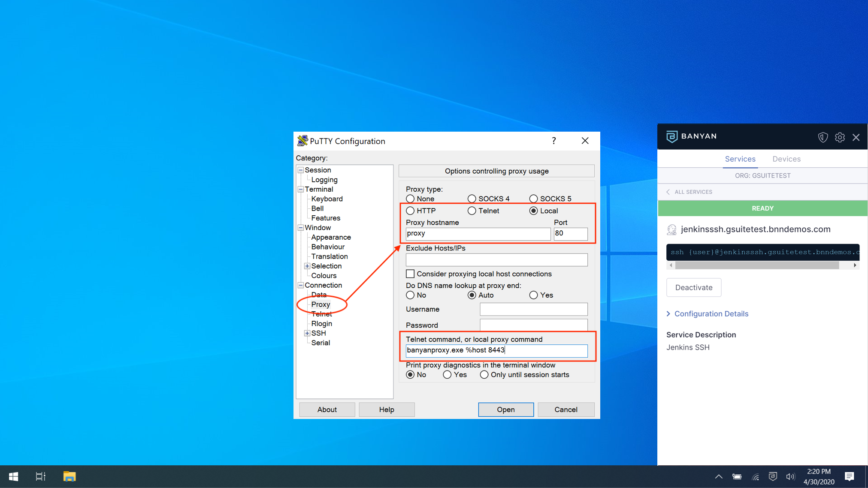Viewport: 868px width, 488px height.
Task: Click the Cancel button
Action: 566,410
